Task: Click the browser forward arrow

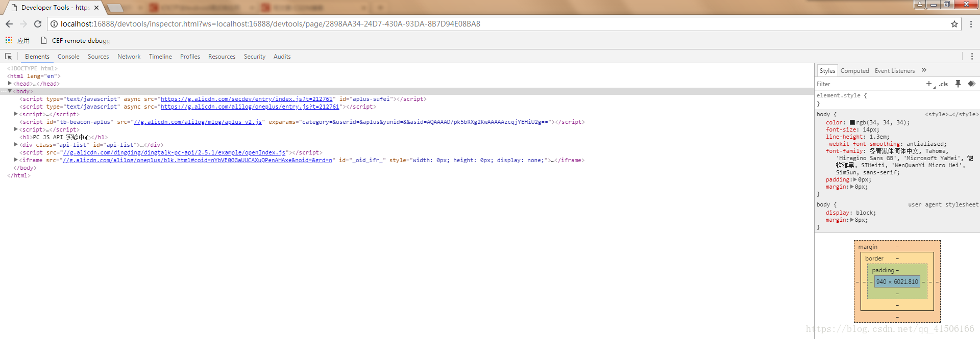Action: click(23, 24)
